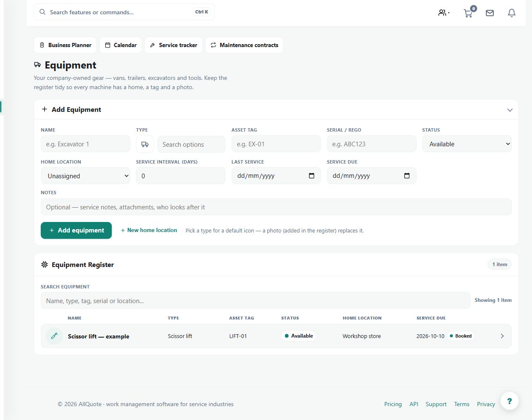This screenshot has height=420, width=532.
Task: Open the API footer link
Action: pos(414,404)
